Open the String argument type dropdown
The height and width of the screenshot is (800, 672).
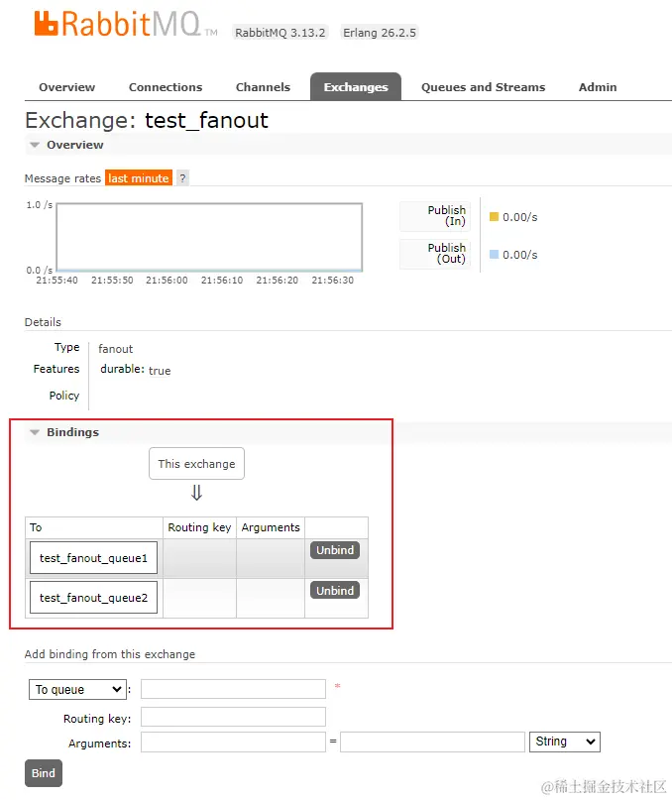[565, 742]
